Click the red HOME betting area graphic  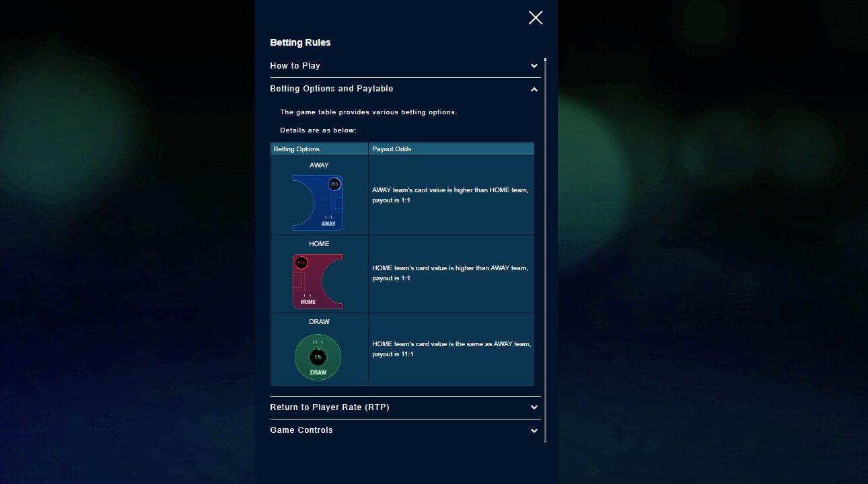318,282
